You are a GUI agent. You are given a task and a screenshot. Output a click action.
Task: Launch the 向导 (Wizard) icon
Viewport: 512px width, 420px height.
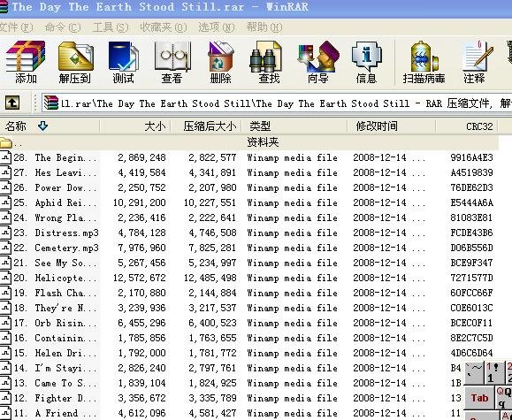click(317, 61)
